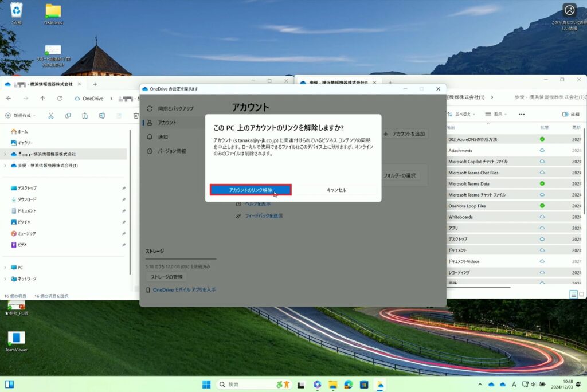Viewport: 587px width, 392px height.
Task: Open Microsoft Edge from taskbar
Action: (349, 385)
